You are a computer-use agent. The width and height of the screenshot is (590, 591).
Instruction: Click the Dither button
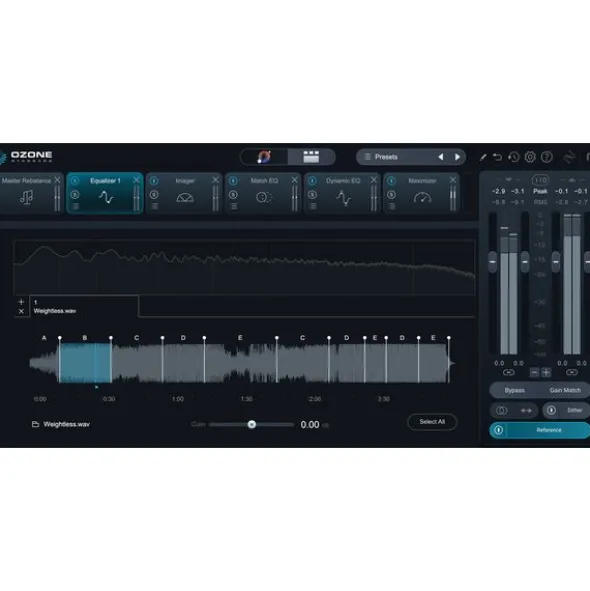[575, 410]
